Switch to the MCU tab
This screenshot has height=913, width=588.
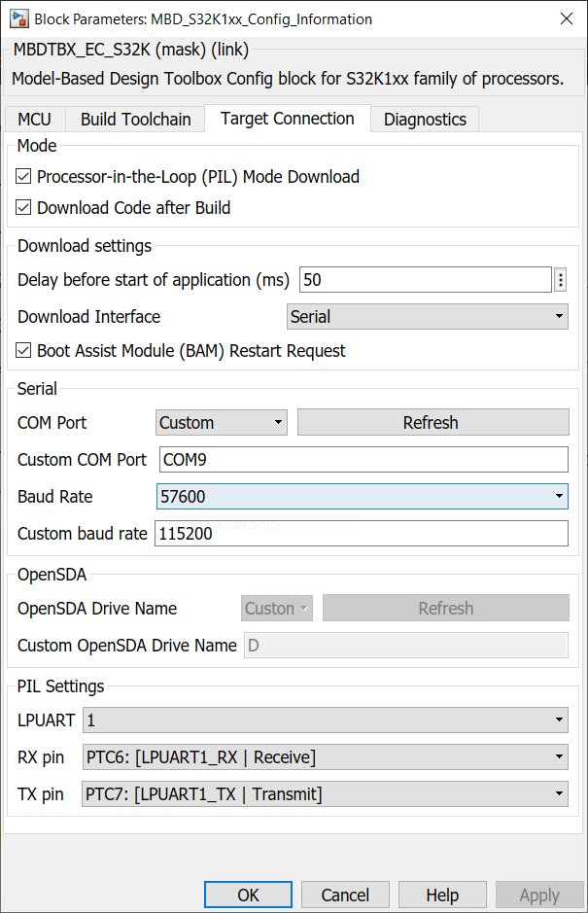click(35, 120)
